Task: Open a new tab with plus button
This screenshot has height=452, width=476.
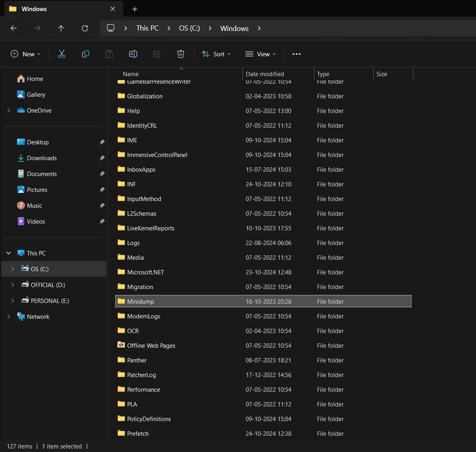Action: [135, 9]
